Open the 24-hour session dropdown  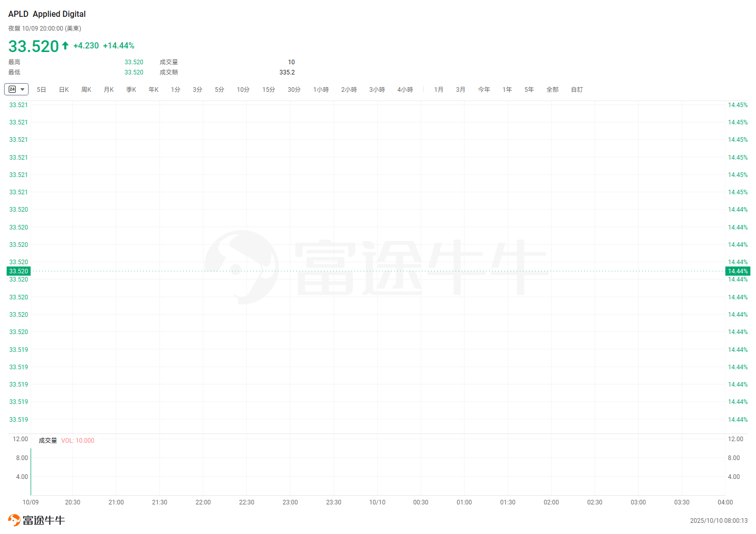pos(16,89)
